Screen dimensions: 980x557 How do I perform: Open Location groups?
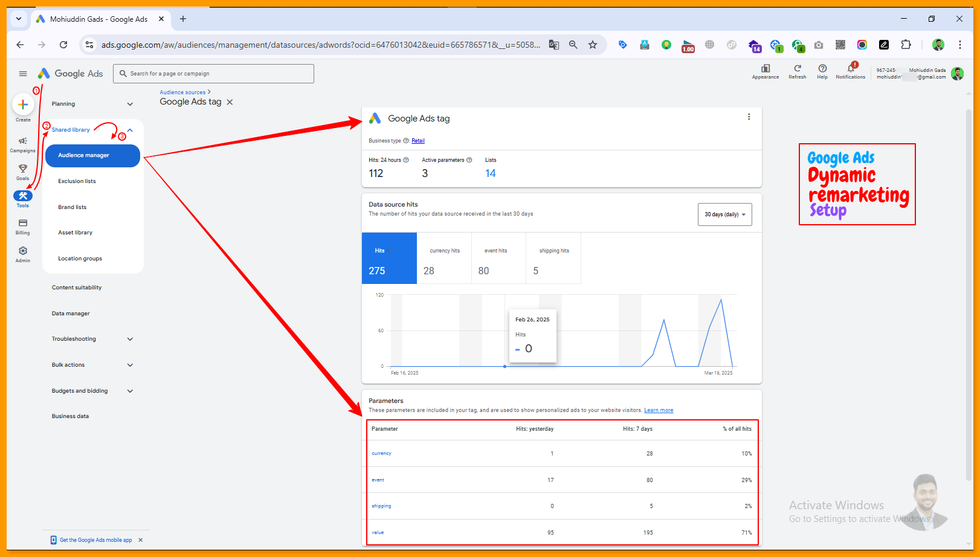pyautogui.click(x=80, y=259)
